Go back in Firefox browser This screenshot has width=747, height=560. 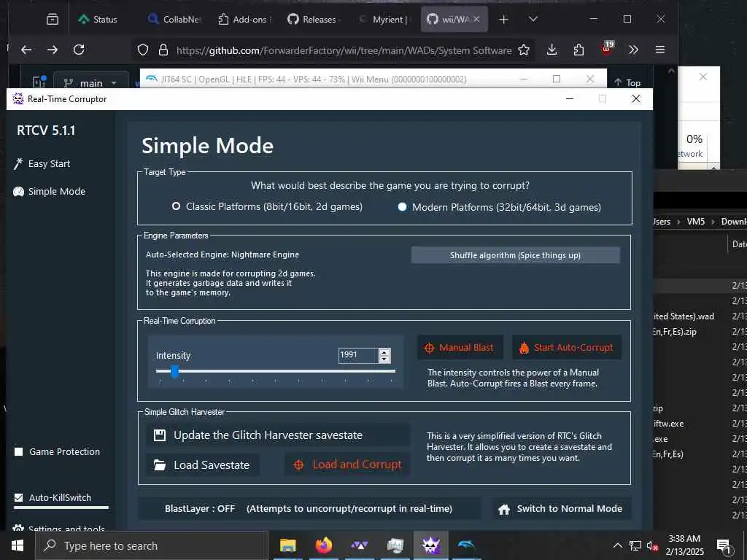point(27,50)
